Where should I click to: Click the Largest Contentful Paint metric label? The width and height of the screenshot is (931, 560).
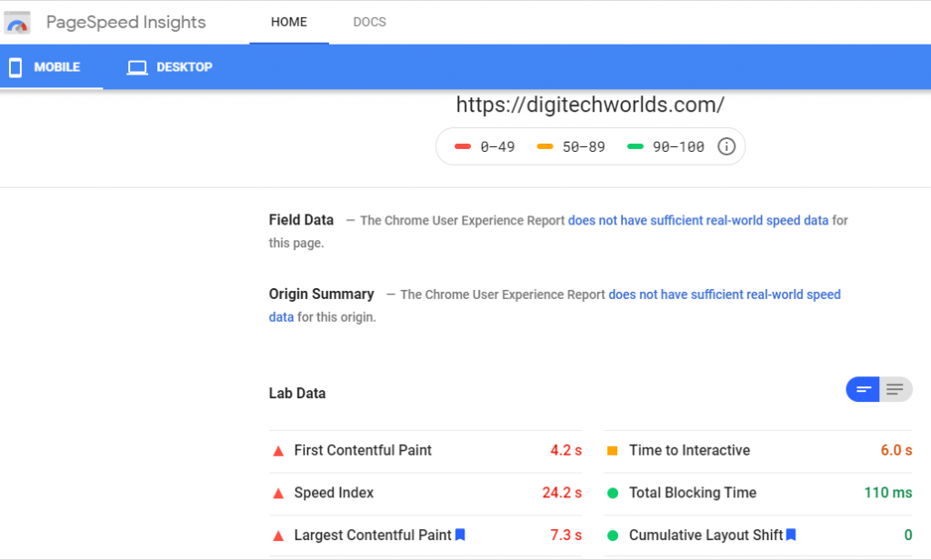(x=373, y=535)
